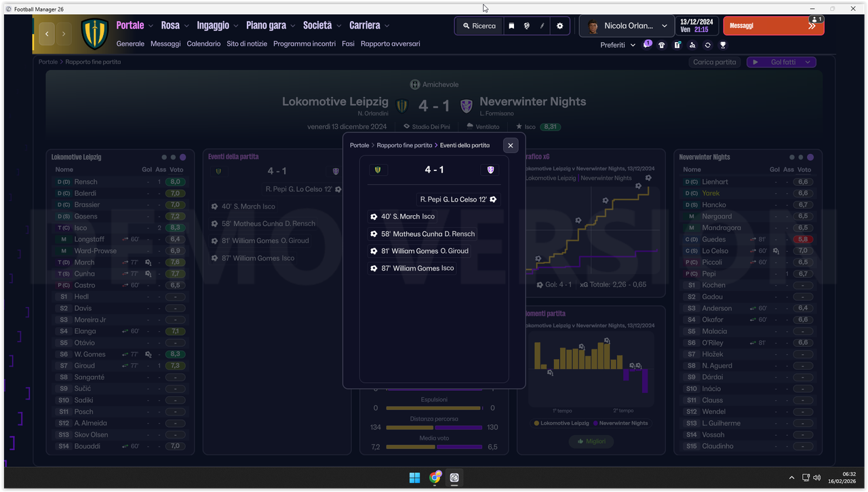Open the Fasi subtab
This screenshot has height=492, width=868.
pos(348,43)
